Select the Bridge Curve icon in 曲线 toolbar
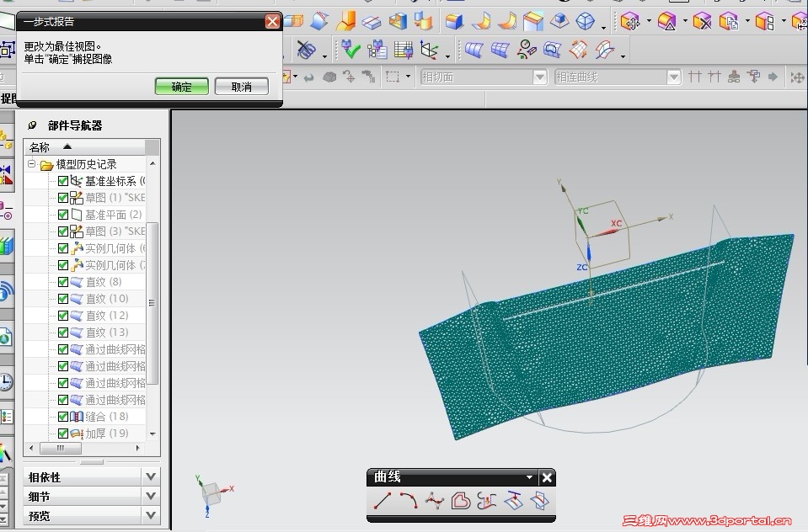Viewport: 808px width, 532px height. tap(487, 501)
